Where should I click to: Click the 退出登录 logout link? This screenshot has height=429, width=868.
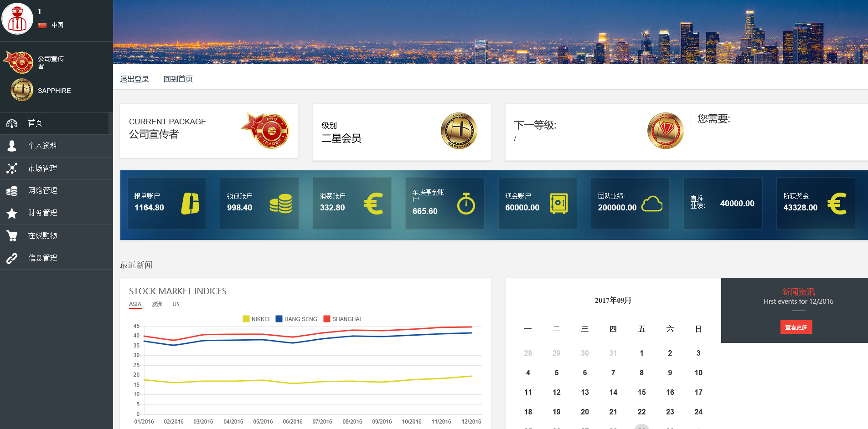[134, 79]
